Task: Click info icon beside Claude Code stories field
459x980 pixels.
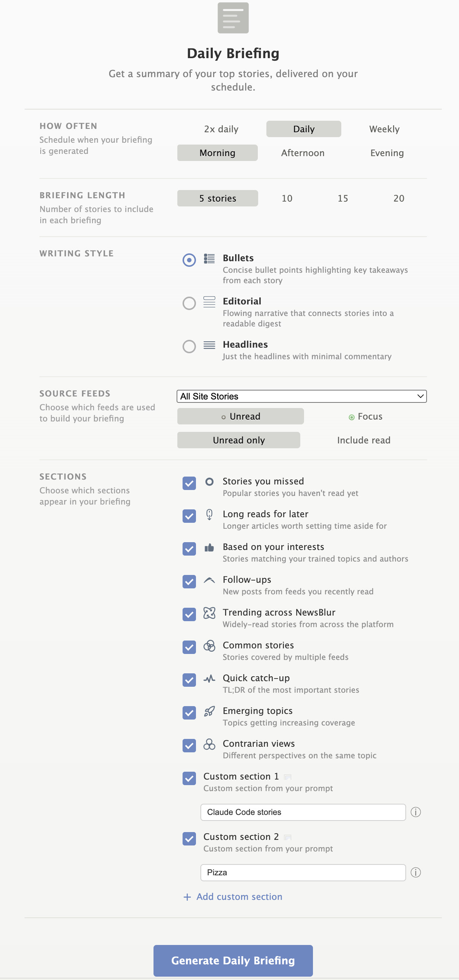Action: (416, 812)
